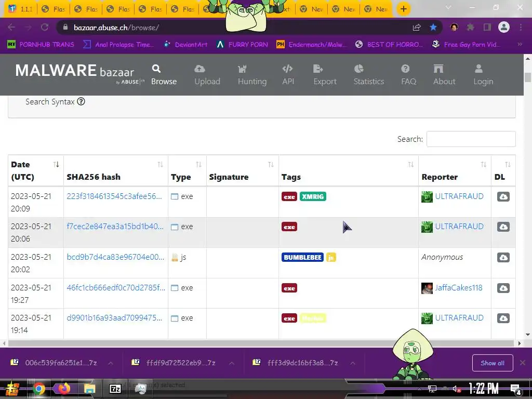Reload the bazaar.abuse.ch page
Viewport: 532px width, 399px height.
[45, 27]
